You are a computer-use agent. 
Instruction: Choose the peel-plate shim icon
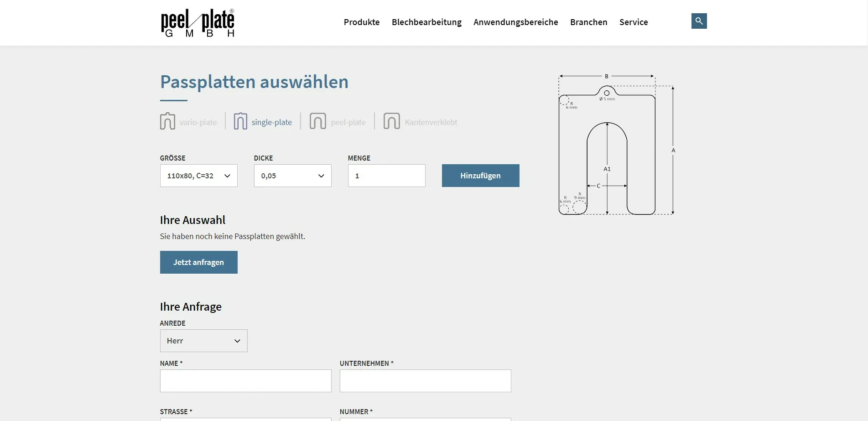317,121
